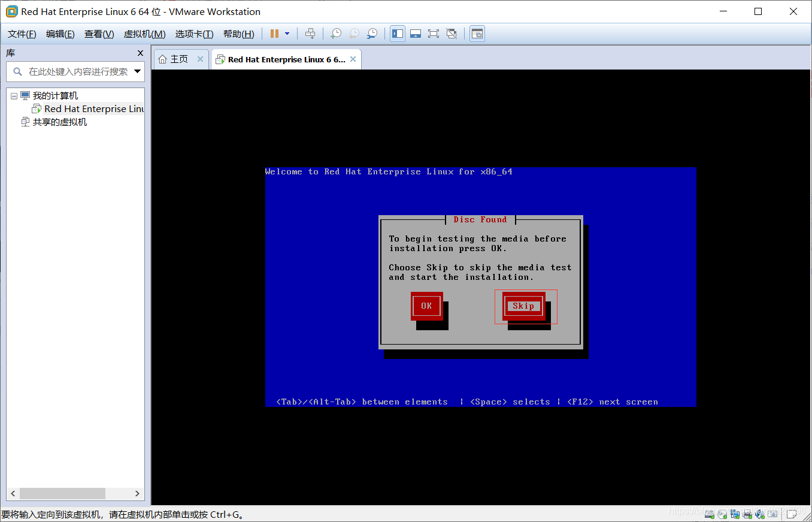The width and height of the screenshot is (812, 522).
Task: Toggle the thumbnail bar view icon
Action: [x=416, y=34]
